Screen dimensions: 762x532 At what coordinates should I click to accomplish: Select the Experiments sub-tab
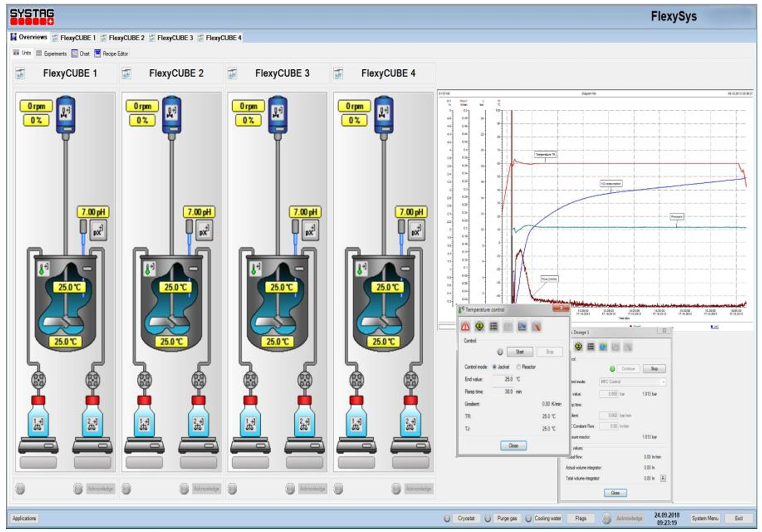(51, 54)
